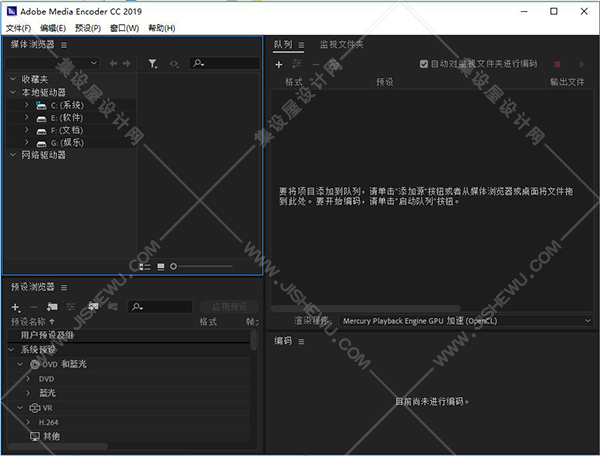
Task: Click the 应用预设 button
Action: [x=230, y=307]
